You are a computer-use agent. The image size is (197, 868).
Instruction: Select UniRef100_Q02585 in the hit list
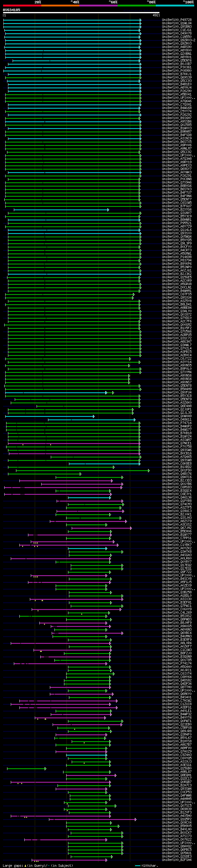[x=177, y=125]
